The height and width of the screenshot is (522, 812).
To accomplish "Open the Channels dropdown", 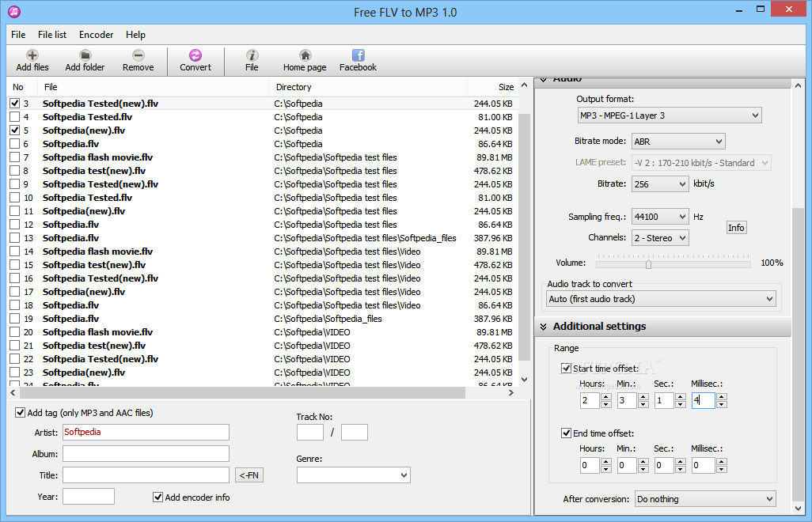I will (660, 238).
